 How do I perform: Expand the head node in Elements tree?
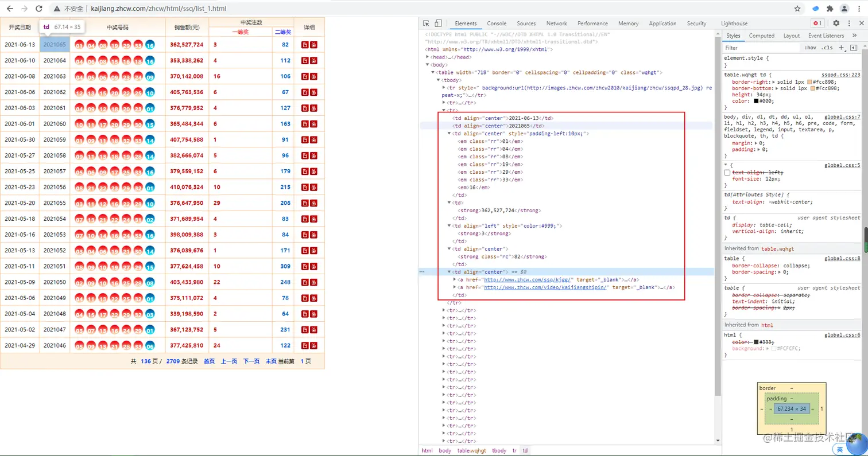tap(427, 57)
